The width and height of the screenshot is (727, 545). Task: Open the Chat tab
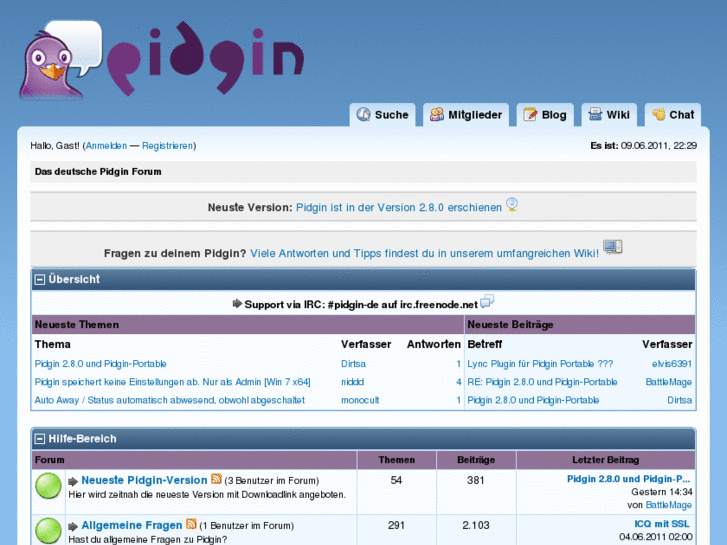(x=673, y=115)
